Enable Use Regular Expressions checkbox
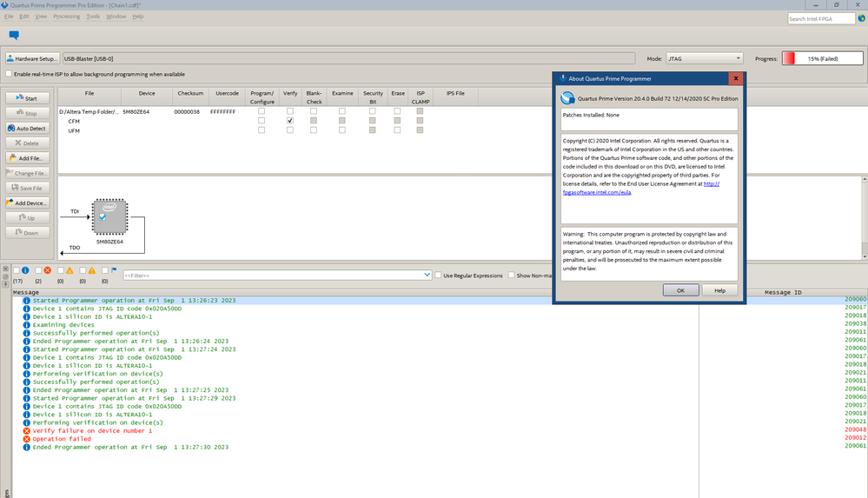The image size is (868, 498). pos(439,275)
